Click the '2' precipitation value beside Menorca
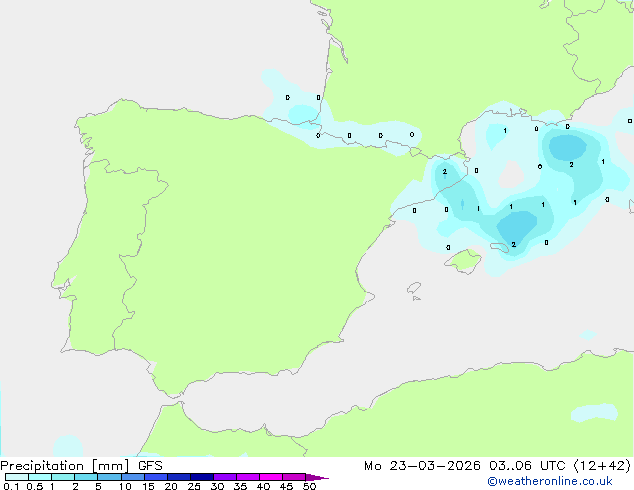Viewport: 634px width, 490px height. (514, 245)
